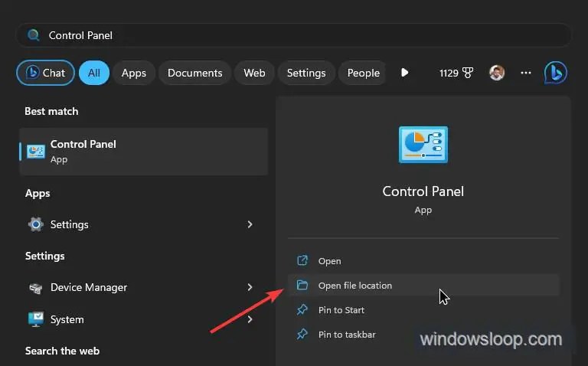Click the small Control Panel icon in best match
This screenshot has width=588, height=366.
[36, 152]
